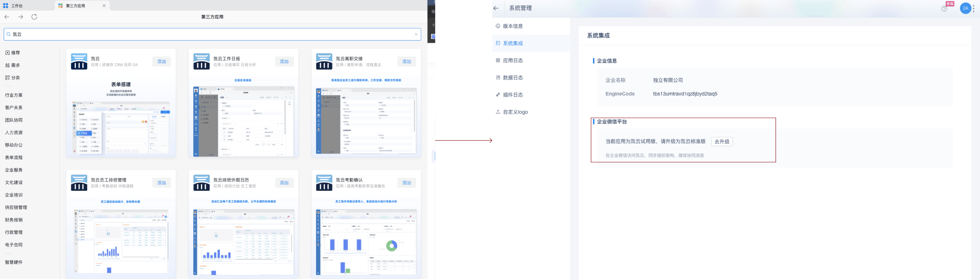Image resolution: width=980 pixels, height=280 pixels.
Task: Click the company name 独立有限公司
Action: click(668, 80)
